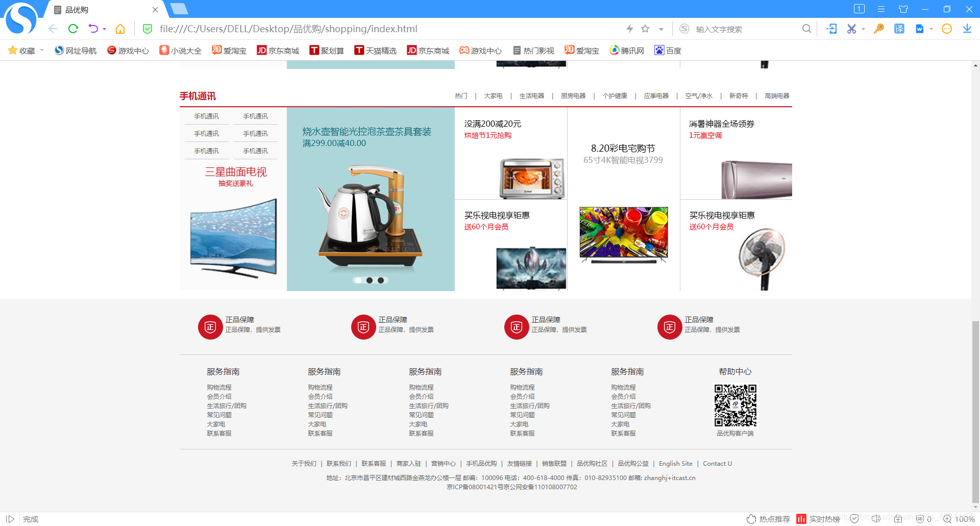
Task: Click the 热门 category menu item
Action: (x=461, y=95)
